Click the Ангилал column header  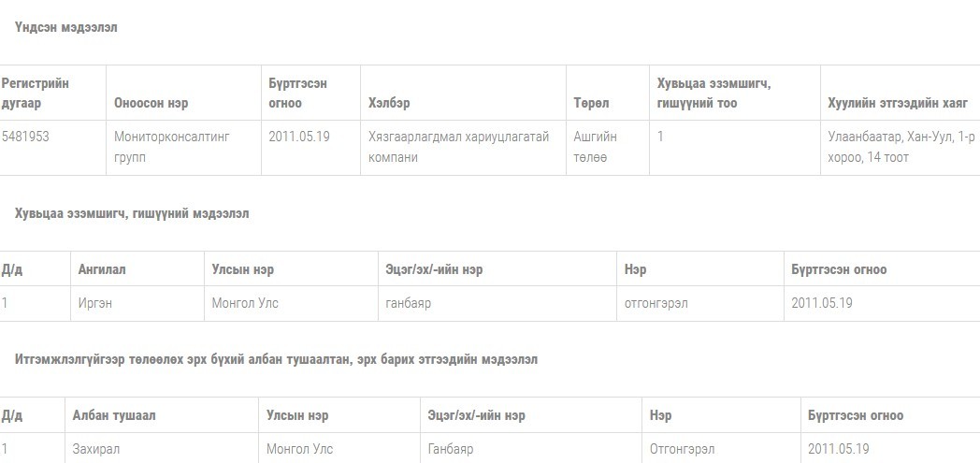[102, 269]
